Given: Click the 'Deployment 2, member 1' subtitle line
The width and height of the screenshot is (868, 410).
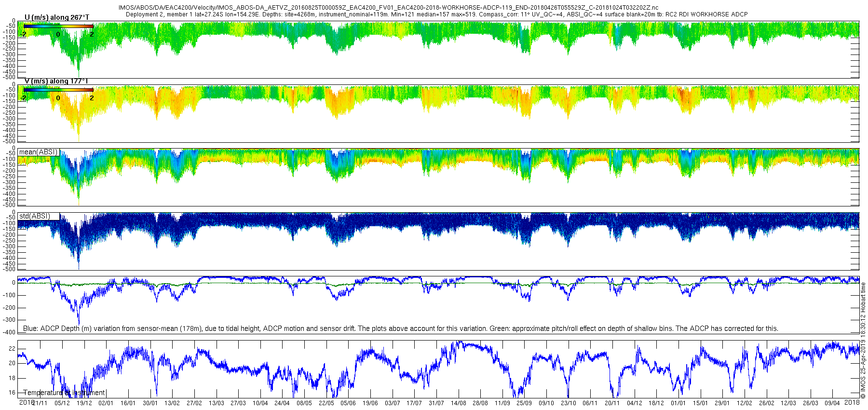Looking at the screenshot, I should 437,14.
